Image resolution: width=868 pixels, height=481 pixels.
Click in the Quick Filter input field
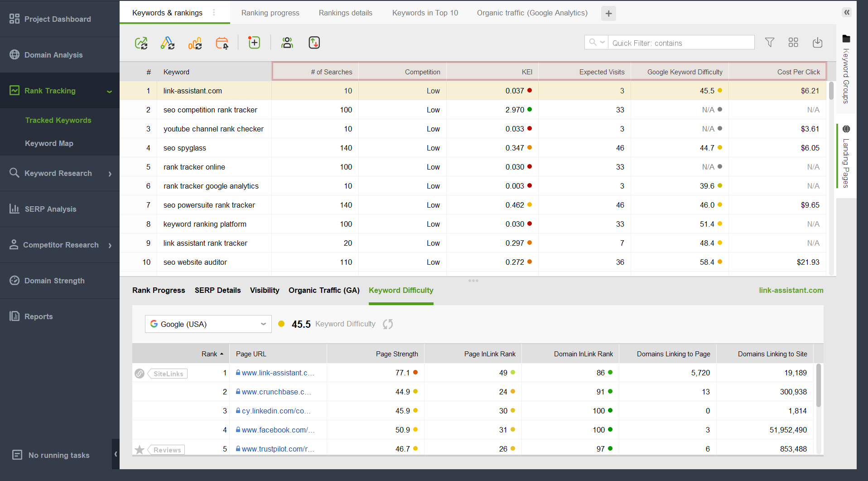click(680, 43)
